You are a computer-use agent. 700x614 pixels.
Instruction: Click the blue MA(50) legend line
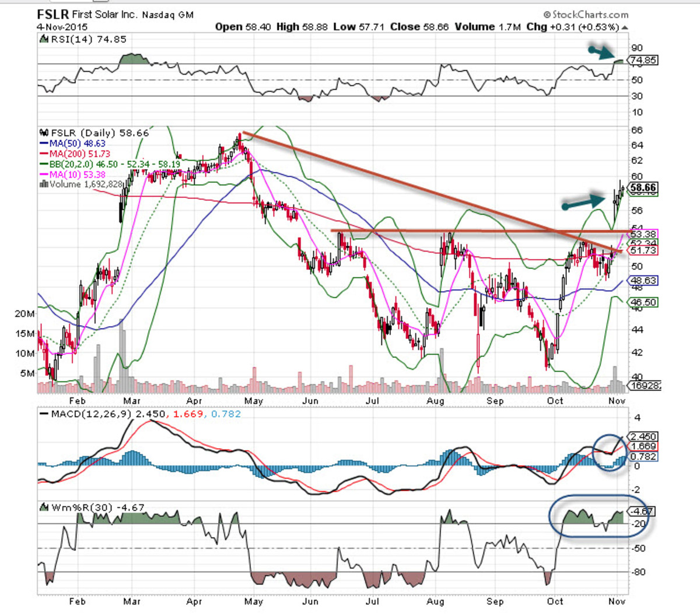44,144
